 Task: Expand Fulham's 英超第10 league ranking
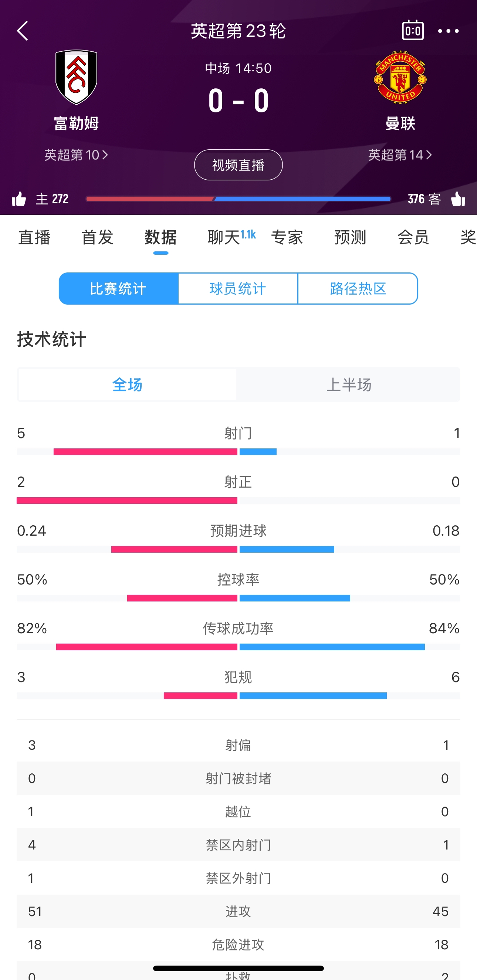76,155
